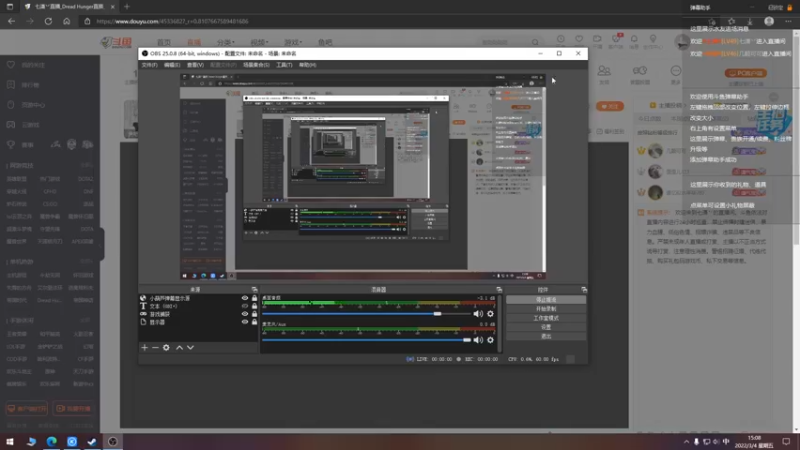
Task: Move source up with arrow icon
Action: coord(180,347)
